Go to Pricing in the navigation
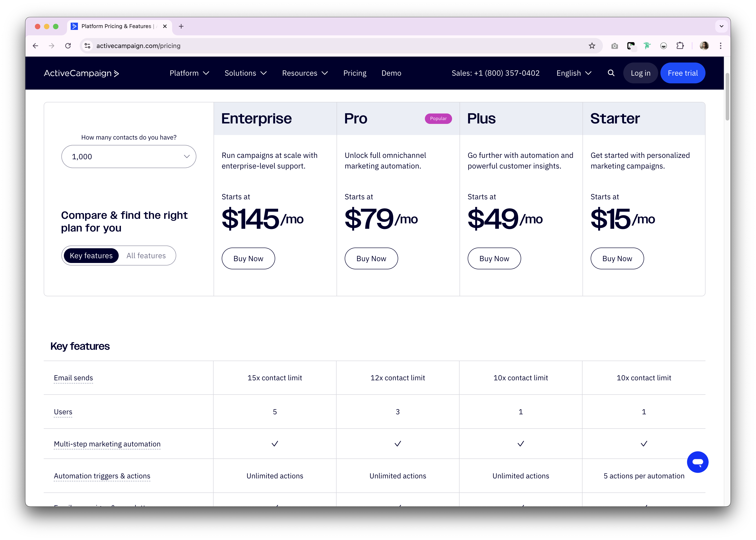 [x=355, y=73]
